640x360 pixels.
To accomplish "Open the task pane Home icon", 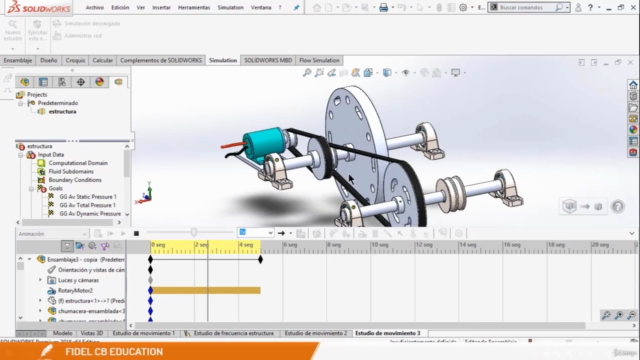I will click(633, 85).
